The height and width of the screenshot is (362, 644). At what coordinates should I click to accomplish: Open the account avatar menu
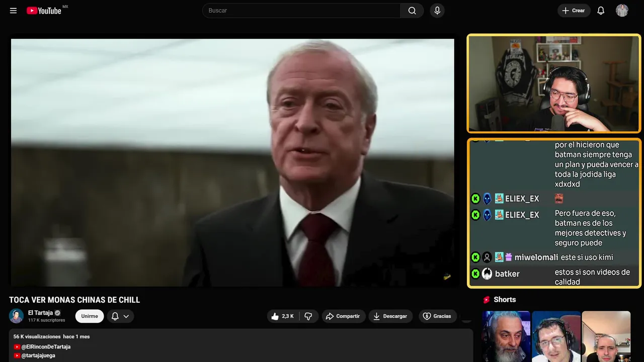(x=622, y=11)
